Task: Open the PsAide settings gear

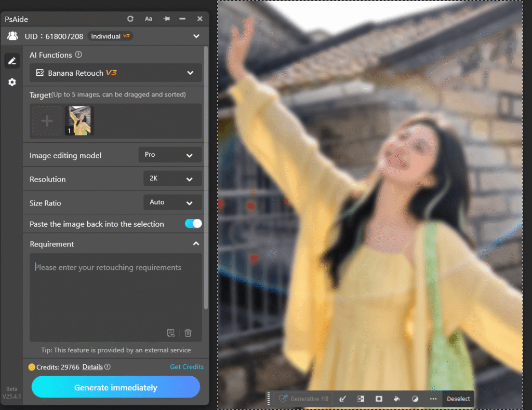Action: [11, 82]
